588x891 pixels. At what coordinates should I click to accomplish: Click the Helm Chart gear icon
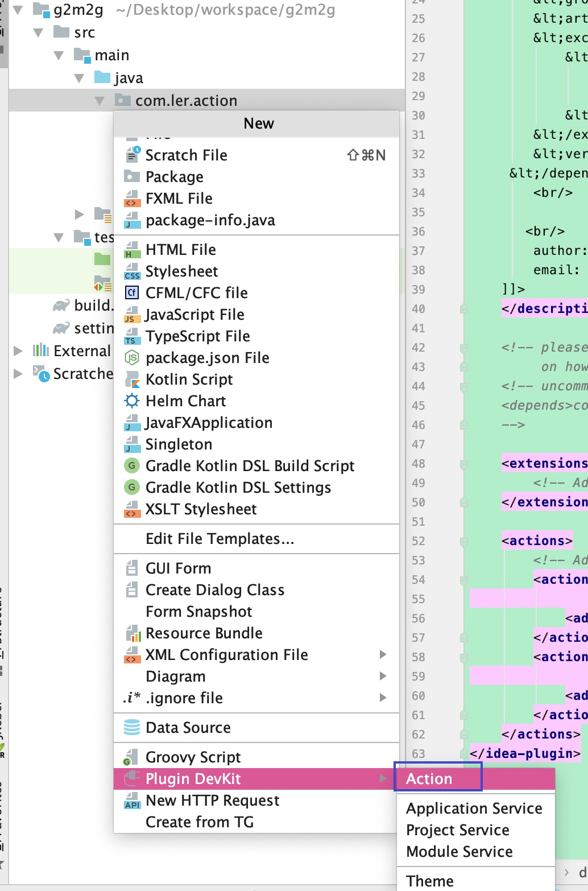coord(132,401)
